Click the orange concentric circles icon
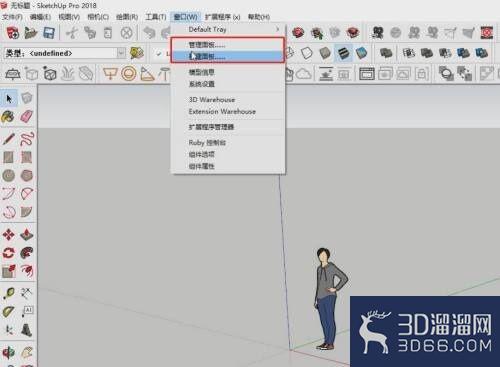The width and height of the screenshot is (500, 367). click(129, 74)
